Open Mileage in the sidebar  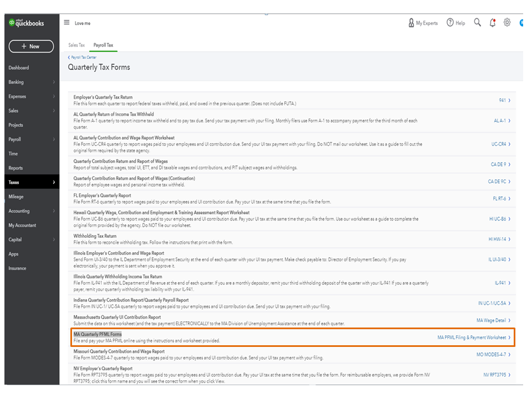(x=16, y=197)
